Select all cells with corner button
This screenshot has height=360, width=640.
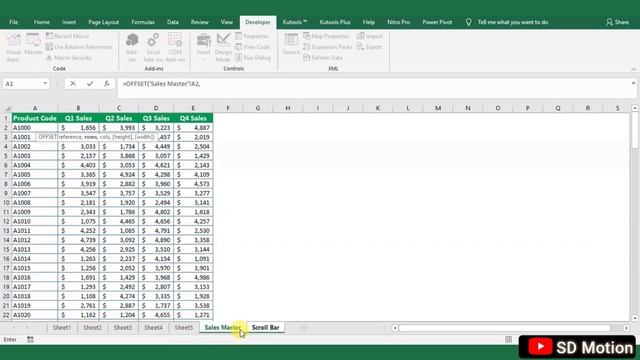click(7, 108)
